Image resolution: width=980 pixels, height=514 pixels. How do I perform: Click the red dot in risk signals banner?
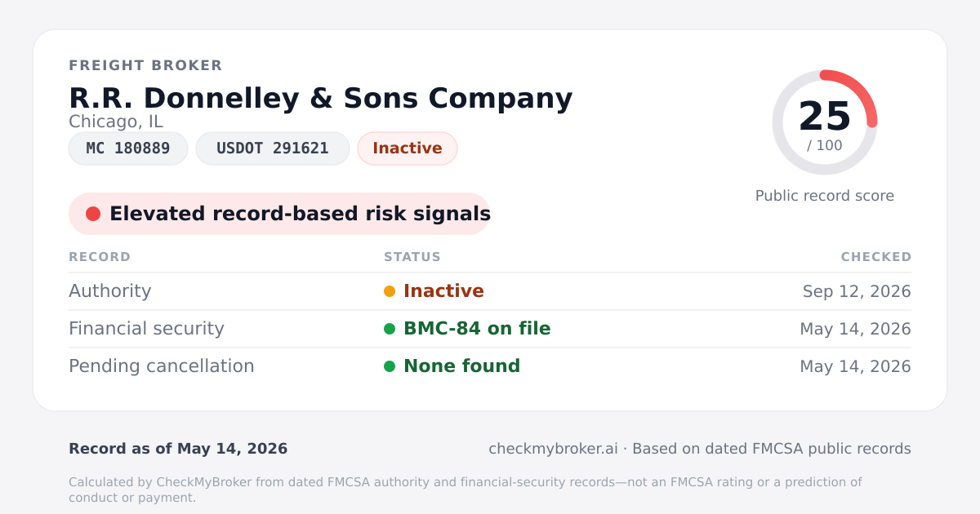point(93,214)
